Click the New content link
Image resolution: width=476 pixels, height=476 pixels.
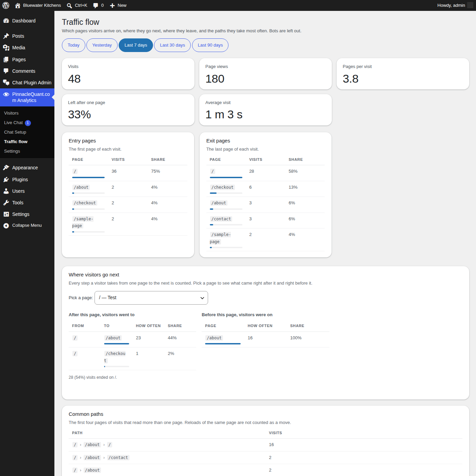tap(122, 5)
